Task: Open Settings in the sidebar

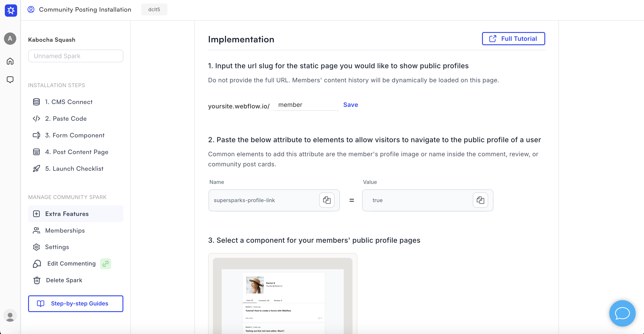Action: [x=57, y=247]
